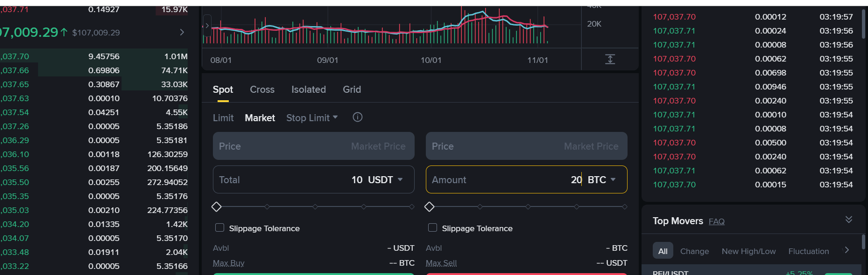The width and height of the screenshot is (868, 275).
Task: Click the sell amount slider start handle
Action: pyautogui.click(x=429, y=206)
